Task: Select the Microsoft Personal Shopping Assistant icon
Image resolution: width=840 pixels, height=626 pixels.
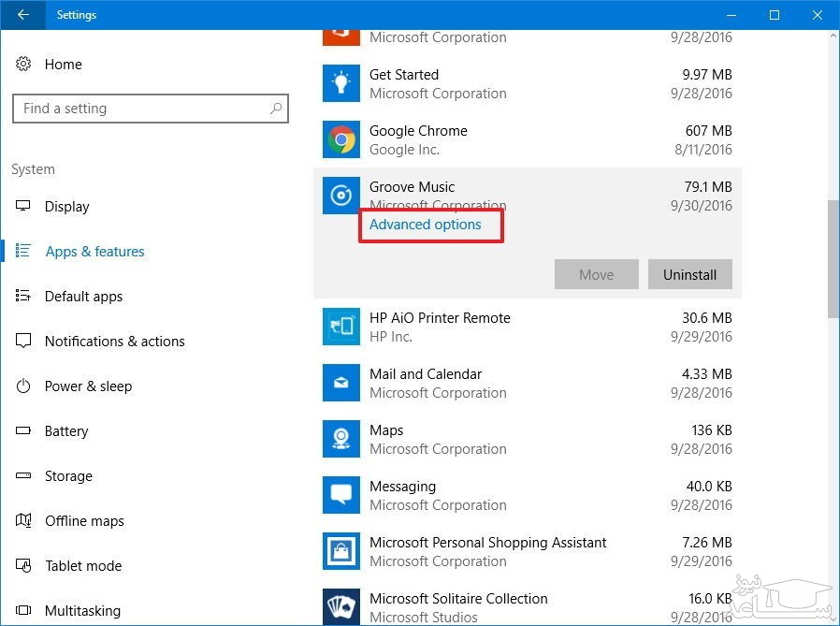Action: pos(340,551)
